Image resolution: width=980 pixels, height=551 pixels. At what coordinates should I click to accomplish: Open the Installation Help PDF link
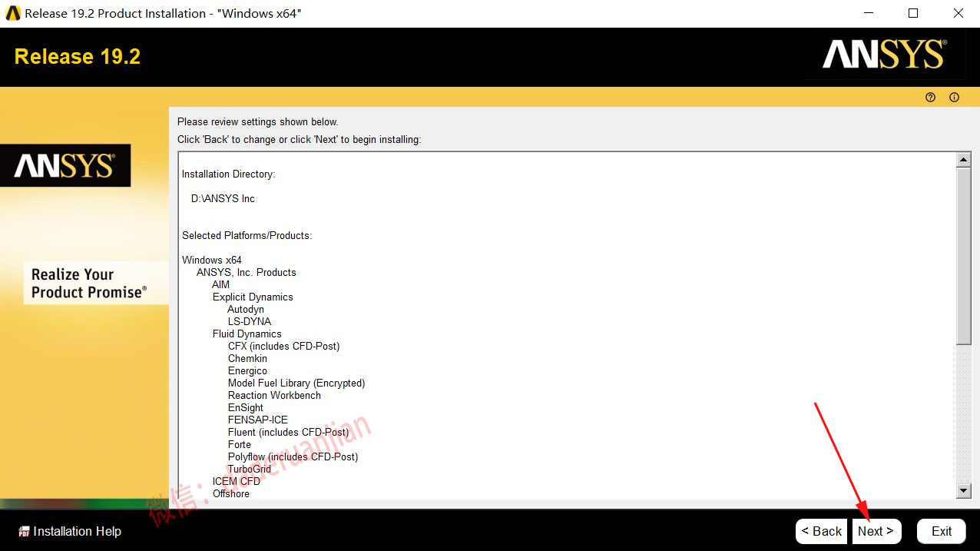70,531
